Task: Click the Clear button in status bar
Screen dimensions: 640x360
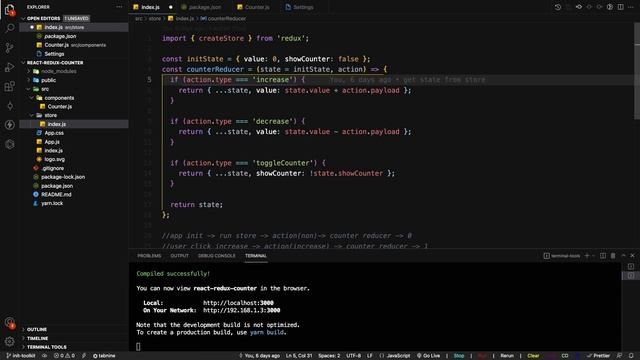Action: click(x=533, y=356)
